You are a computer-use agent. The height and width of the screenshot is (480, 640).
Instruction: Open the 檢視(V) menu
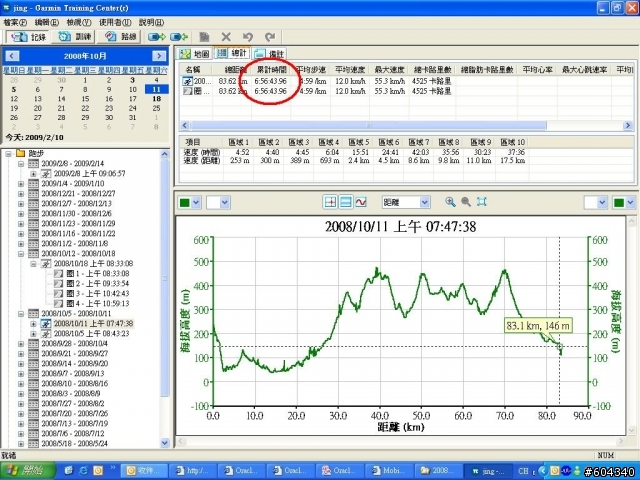[79, 22]
